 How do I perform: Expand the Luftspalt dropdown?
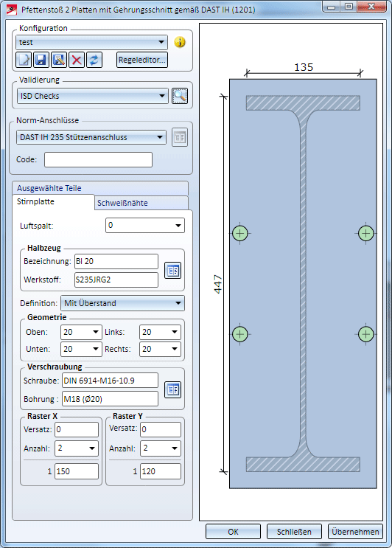pos(145,226)
